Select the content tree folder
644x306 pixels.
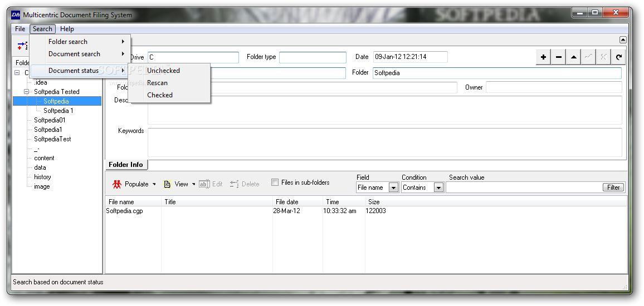click(x=44, y=158)
